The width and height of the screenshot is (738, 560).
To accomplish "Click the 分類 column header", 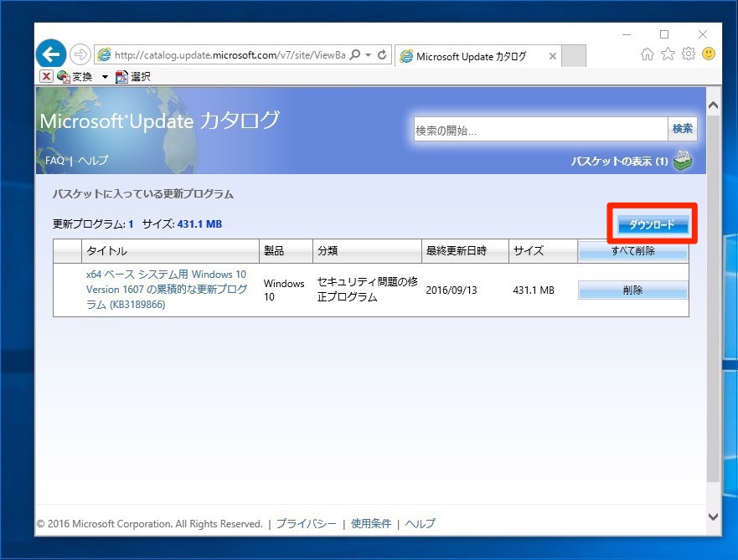I will click(x=367, y=250).
